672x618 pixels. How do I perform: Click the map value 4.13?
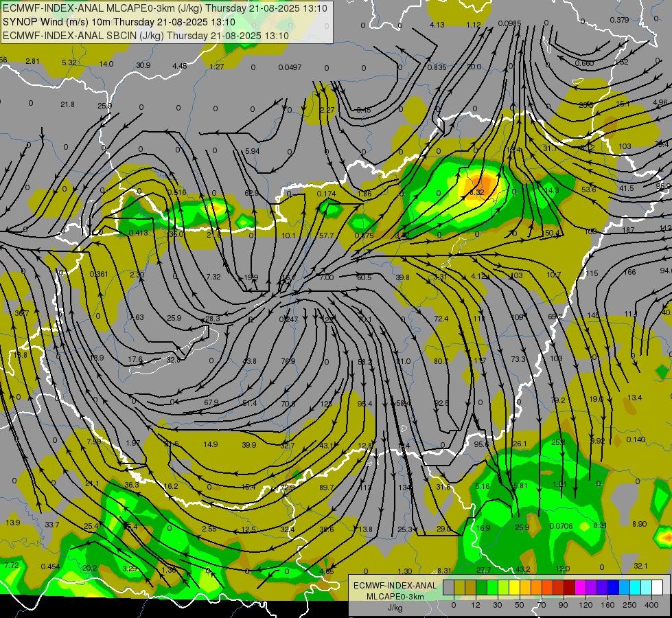[437, 25]
